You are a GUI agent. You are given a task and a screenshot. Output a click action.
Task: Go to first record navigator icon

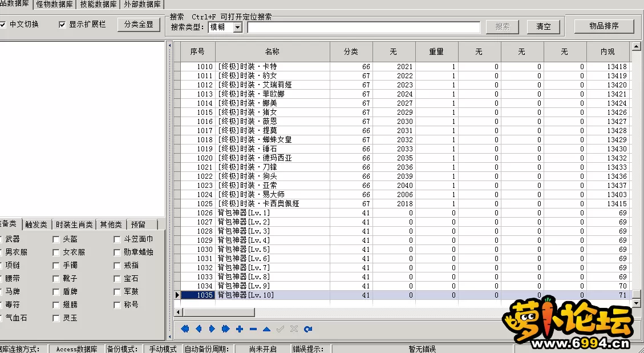click(x=185, y=329)
